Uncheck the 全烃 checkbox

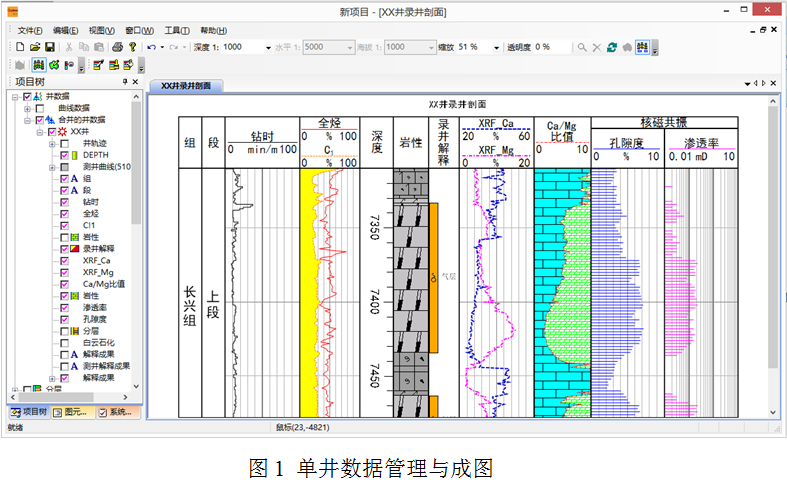click(x=64, y=213)
